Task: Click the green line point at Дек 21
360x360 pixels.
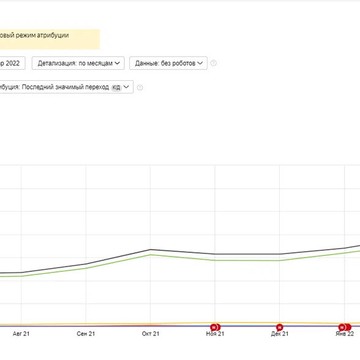Action: pos(279,260)
